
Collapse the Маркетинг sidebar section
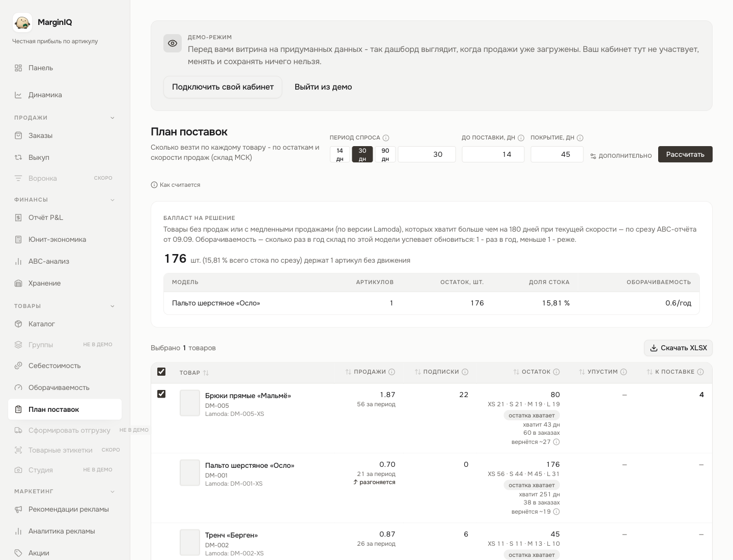point(112,492)
